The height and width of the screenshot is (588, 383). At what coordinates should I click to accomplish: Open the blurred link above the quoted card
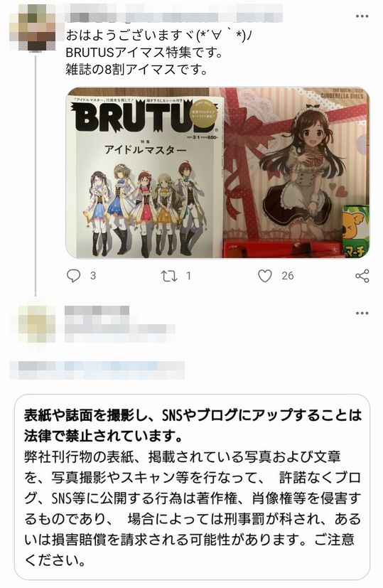pyautogui.click(x=97, y=370)
